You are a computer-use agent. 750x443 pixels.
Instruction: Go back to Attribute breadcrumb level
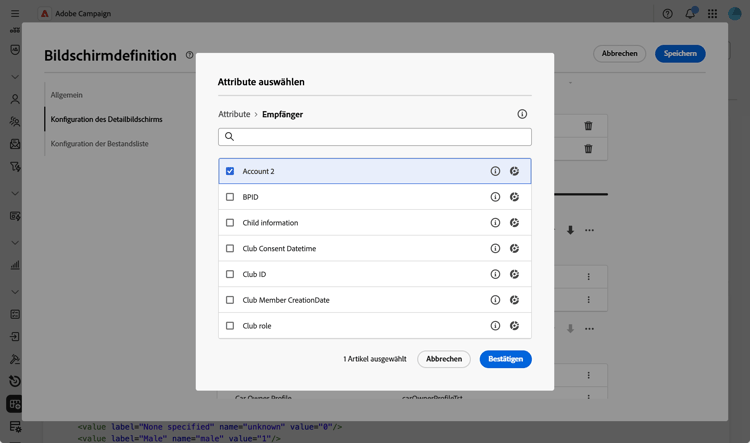[234, 114]
